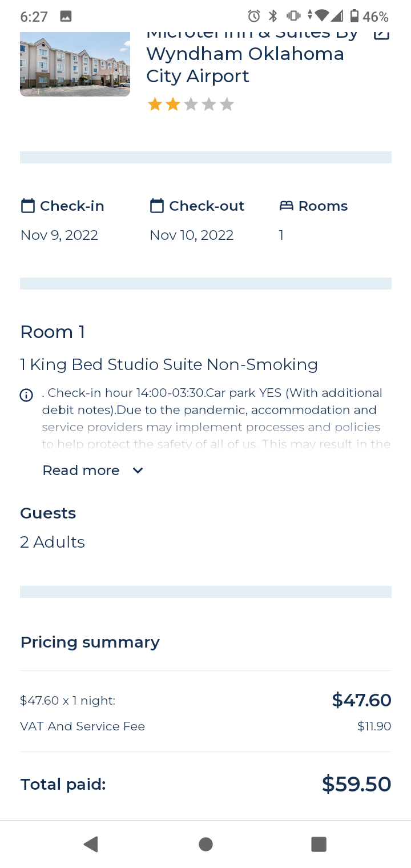The image size is (411, 868).
Task: Tap the King Bed Studio Suite room title
Action: [169, 364]
